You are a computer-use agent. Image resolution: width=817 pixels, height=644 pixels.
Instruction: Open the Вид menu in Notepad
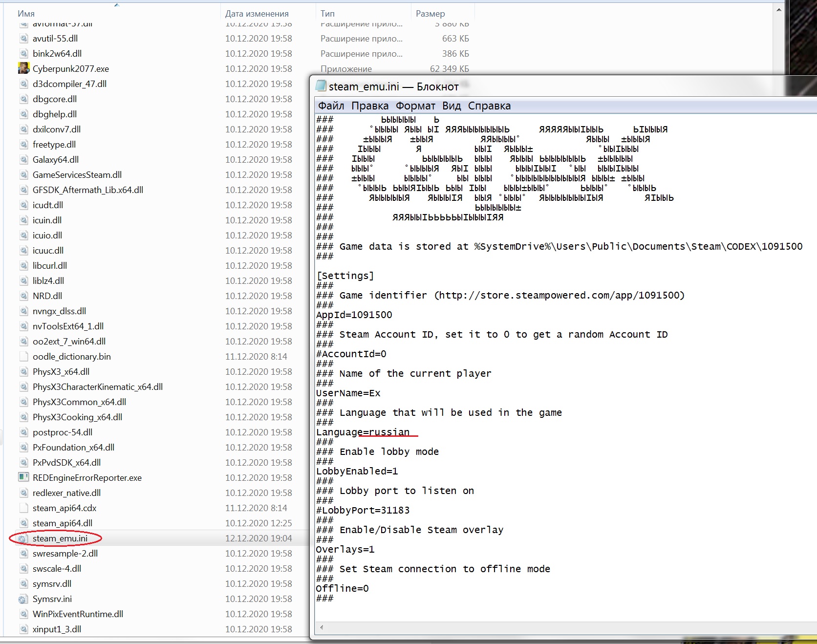pos(451,106)
